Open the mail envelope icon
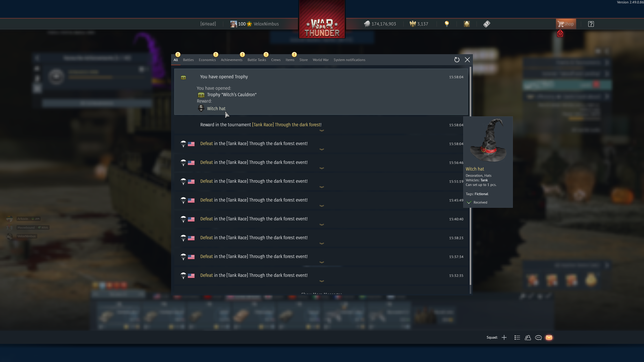This screenshot has height=362, width=644. pyautogui.click(x=549, y=337)
